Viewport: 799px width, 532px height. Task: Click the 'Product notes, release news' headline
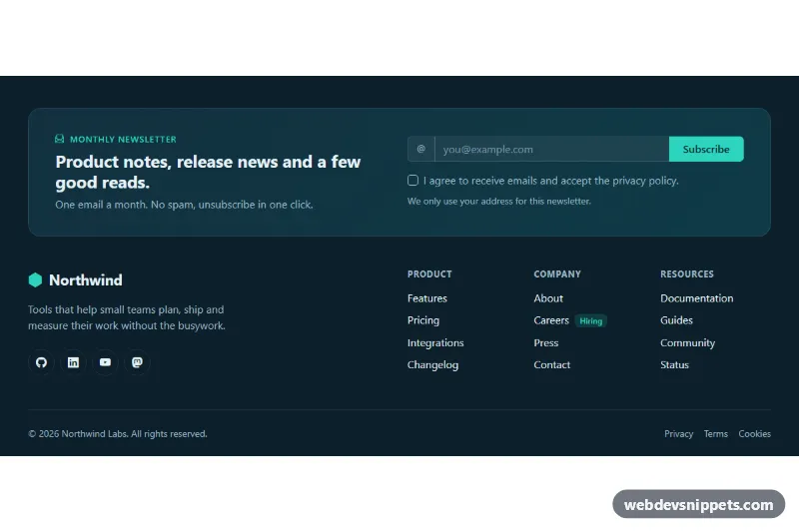pos(208,172)
